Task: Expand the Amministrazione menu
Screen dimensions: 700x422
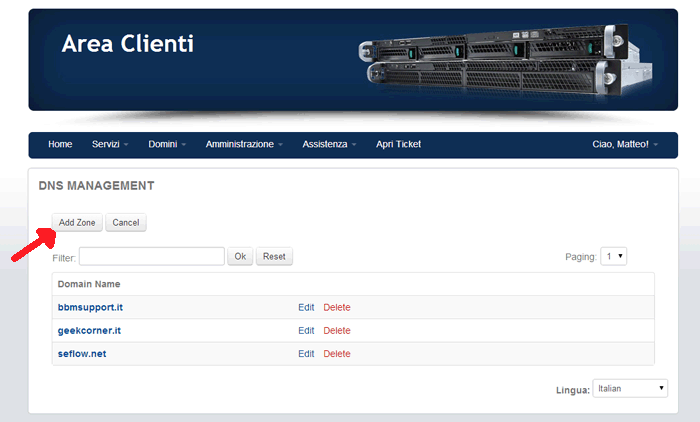Action: pyautogui.click(x=244, y=145)
